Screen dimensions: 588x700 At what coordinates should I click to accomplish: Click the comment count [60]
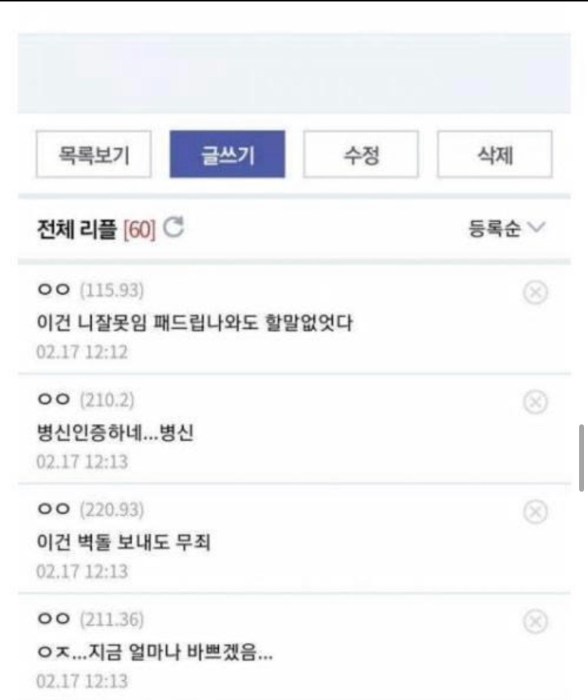click(x=139, y=230)
